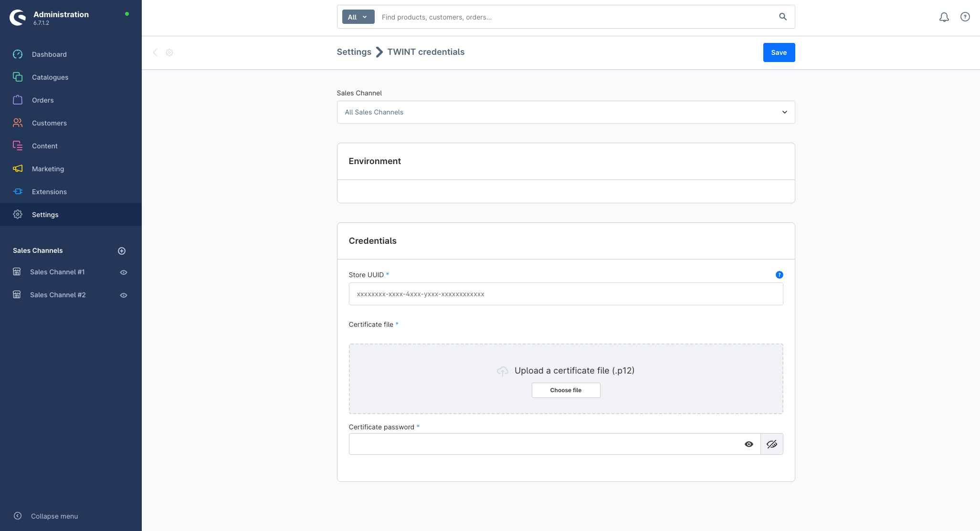Open the All search filter dropdown
980x531 pixels.
click(x=358, y=17)
